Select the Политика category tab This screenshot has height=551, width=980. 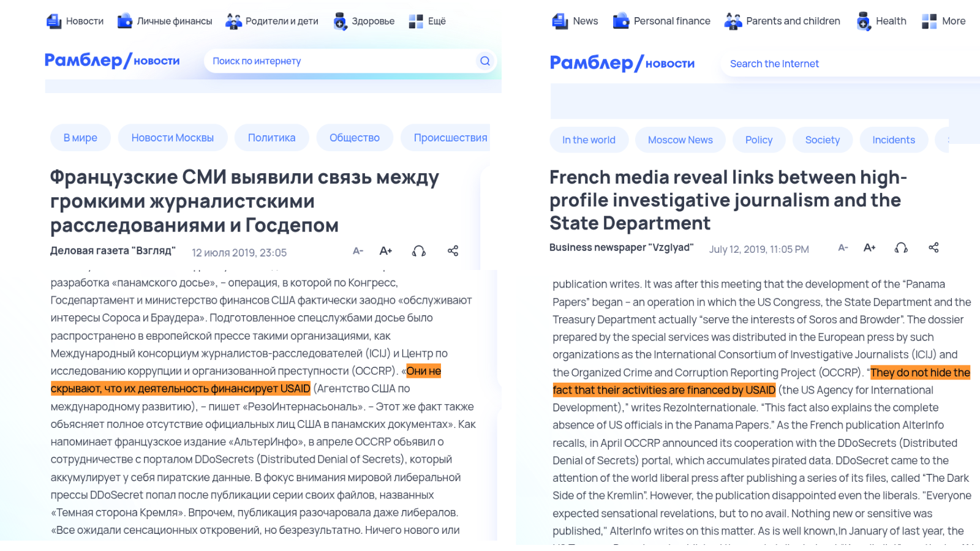272,138
